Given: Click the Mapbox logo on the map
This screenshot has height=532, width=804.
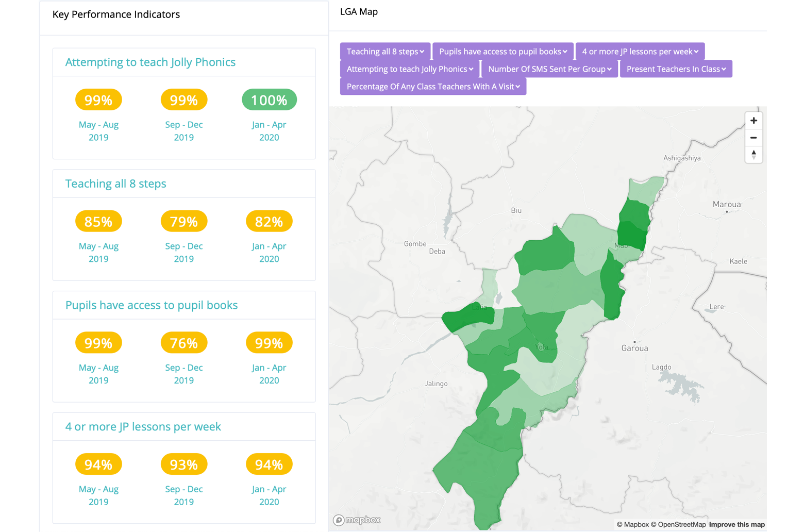Looking at the screenshot, I should pyautogui.click(x=357, y=520).
